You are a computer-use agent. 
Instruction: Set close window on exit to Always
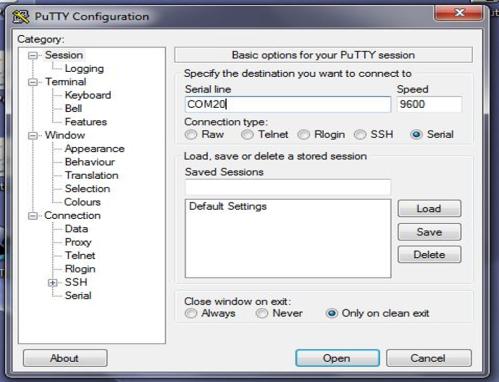click(x=191, y=313)
